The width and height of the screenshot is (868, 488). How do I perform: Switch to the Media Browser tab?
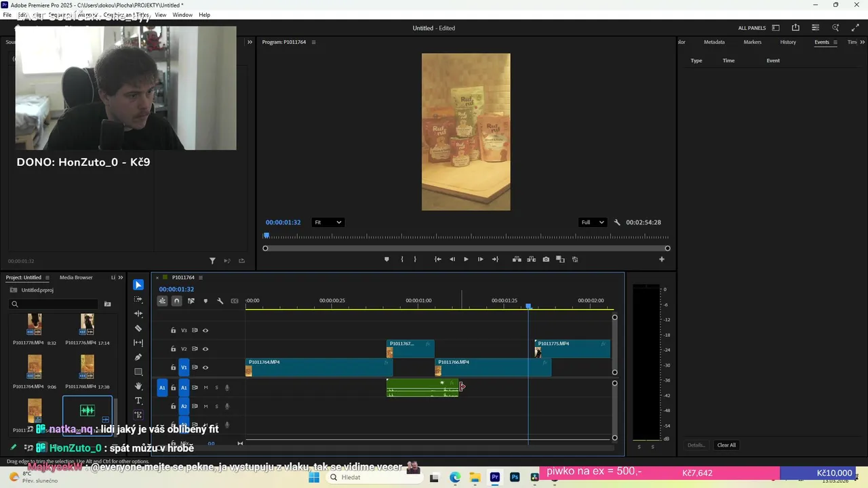[x=76, y=277]
